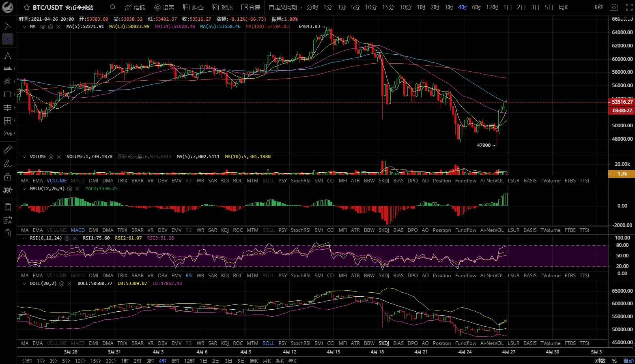Toggle percent scale mode
635x364 pixels.
click(614, 361)
